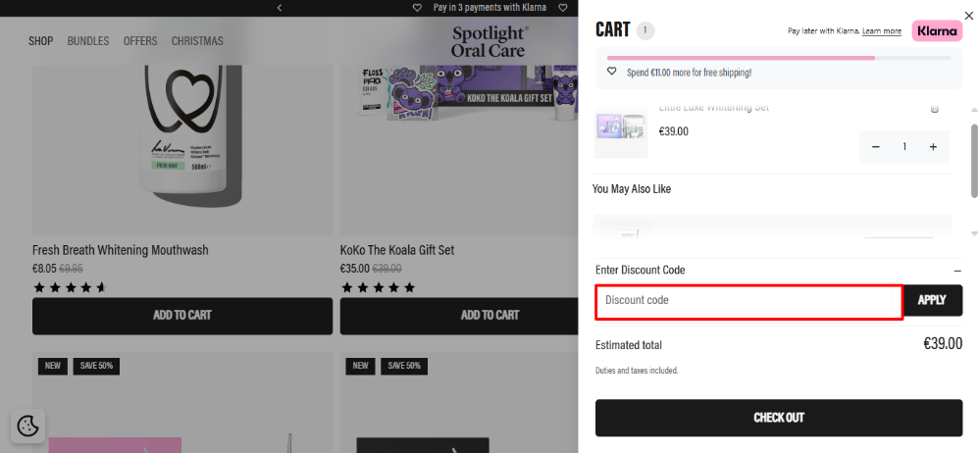This screenshot has width=980, height=453.
Task: Apply the discount code
Action: [932, 301]
